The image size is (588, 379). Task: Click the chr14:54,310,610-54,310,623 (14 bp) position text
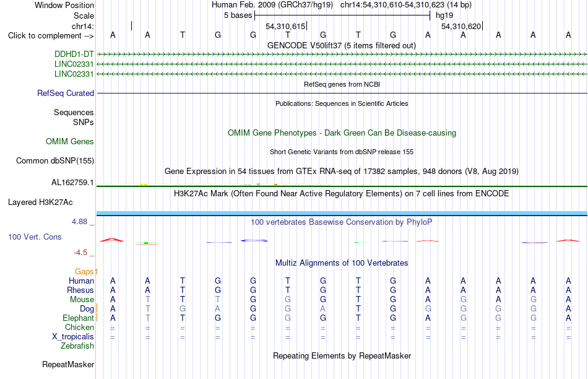[x=406, y=5]
